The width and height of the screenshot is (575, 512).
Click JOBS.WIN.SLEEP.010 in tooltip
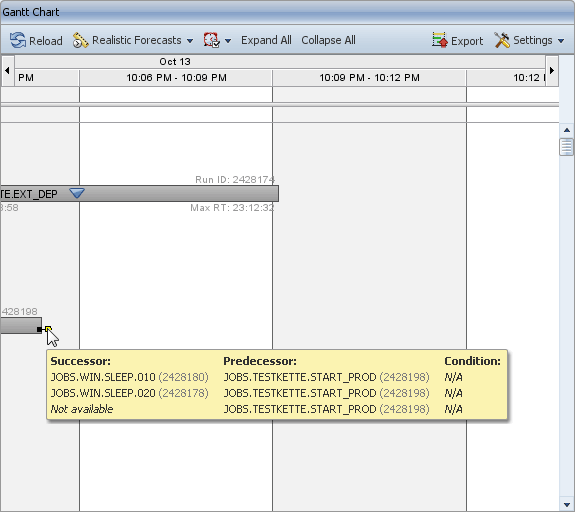[x=103, y=377]
